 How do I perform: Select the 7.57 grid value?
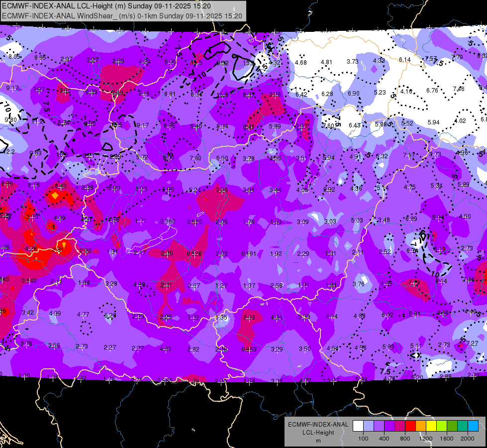tap(431, 59)
